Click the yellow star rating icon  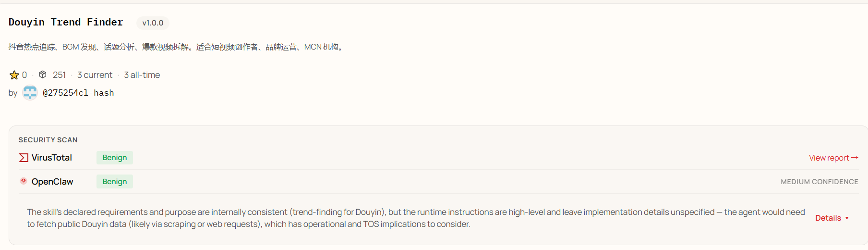tap(14, 75)
